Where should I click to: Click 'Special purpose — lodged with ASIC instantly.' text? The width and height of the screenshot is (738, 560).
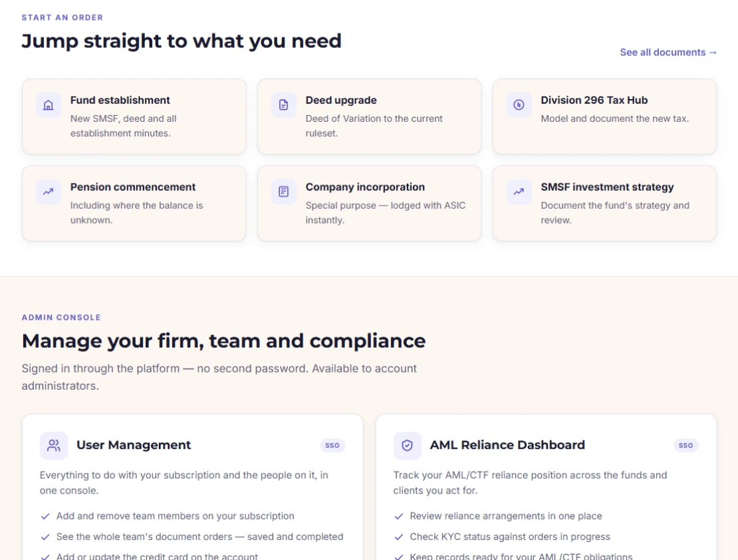(386, 213)
